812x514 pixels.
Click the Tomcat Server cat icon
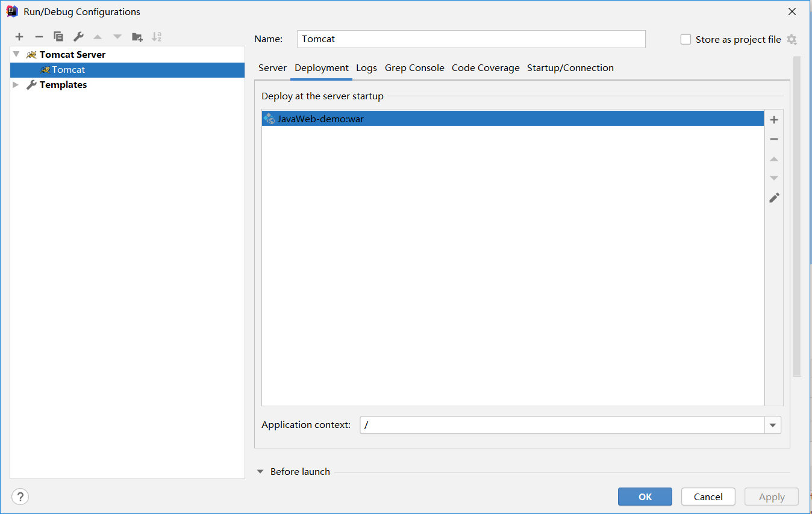pos(31,55)
